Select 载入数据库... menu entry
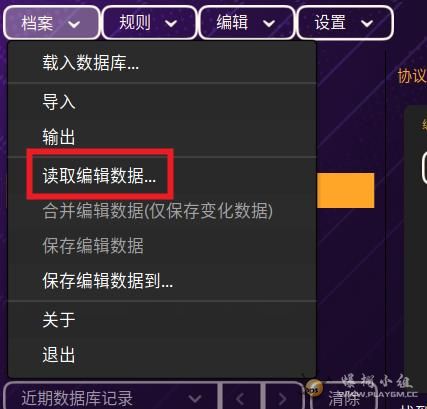The height and width of the screenshot is (409, 427). (162, 63)
